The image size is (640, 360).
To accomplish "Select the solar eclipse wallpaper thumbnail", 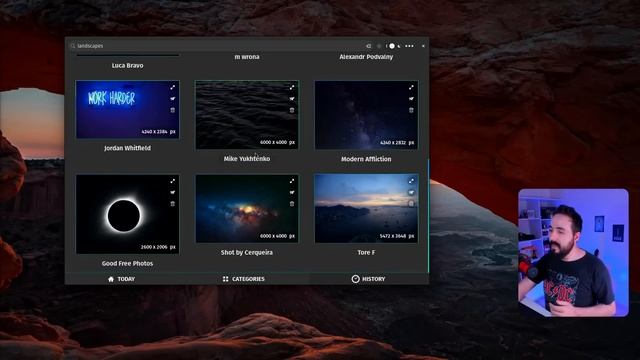I will click(127, 214).
